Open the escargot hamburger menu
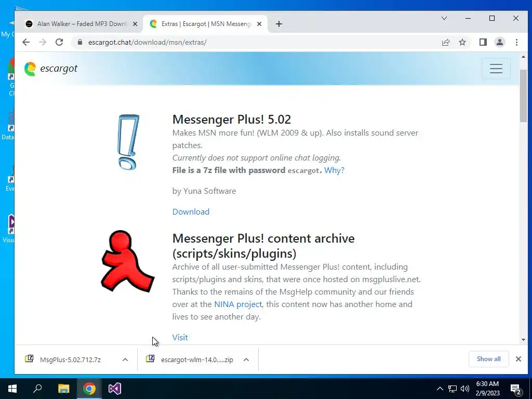The width and height of the screenshot is (532, 399). [x=496, y=69]
